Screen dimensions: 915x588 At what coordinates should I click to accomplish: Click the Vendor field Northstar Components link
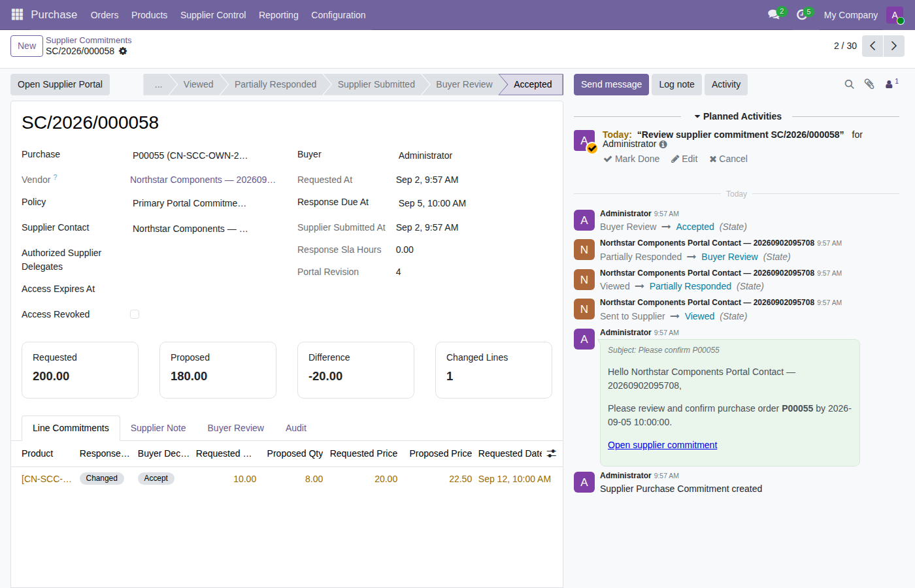(x=203, y=180)
